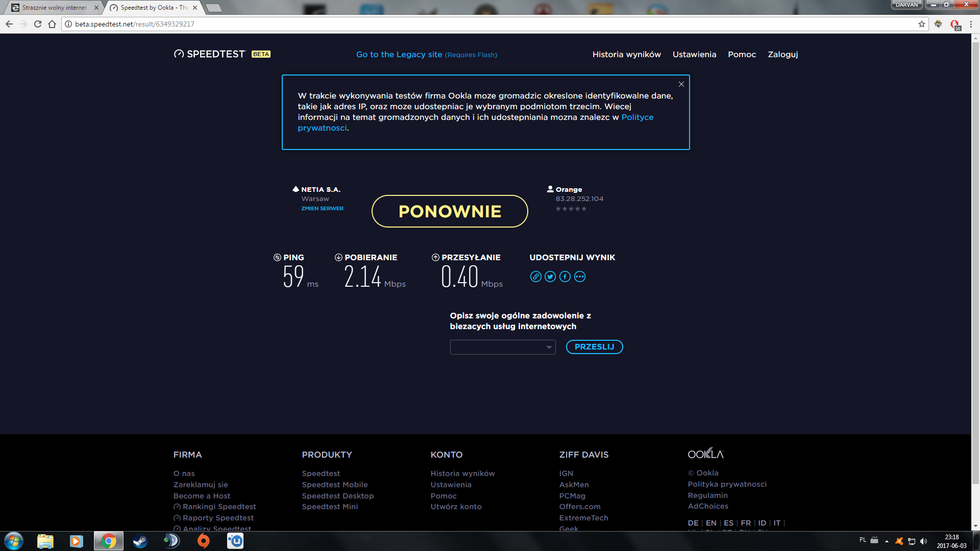Switch site language to DE
The image size is (980, 551).
tap(693, 523)
